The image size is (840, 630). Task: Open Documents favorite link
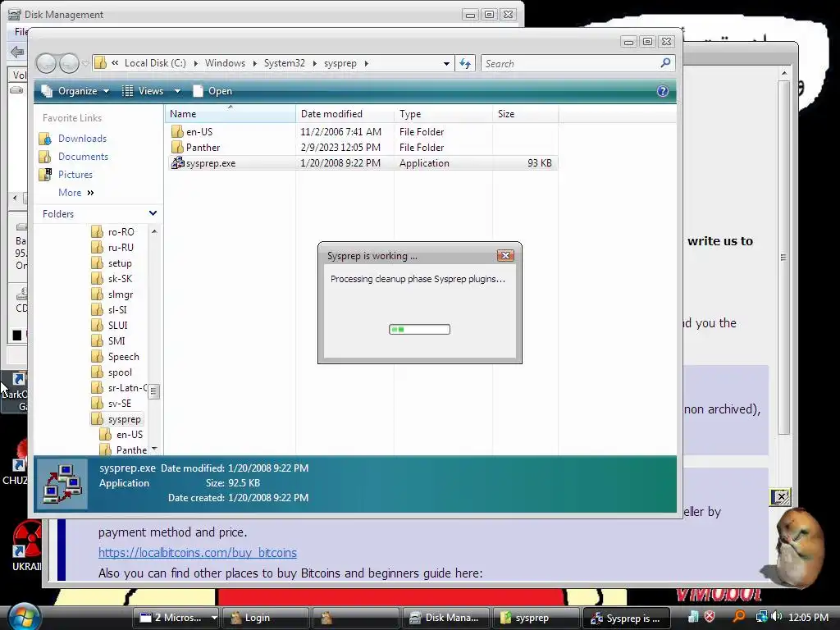point(83,157)
